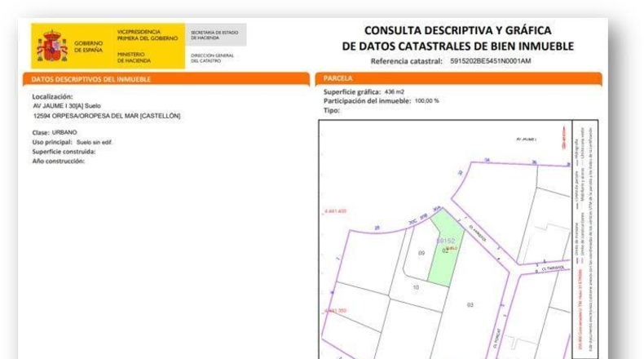This screenshot has width=644, height=359.
Task: Click the 'Tipo:' label in Parcela section
Action: 332,110
